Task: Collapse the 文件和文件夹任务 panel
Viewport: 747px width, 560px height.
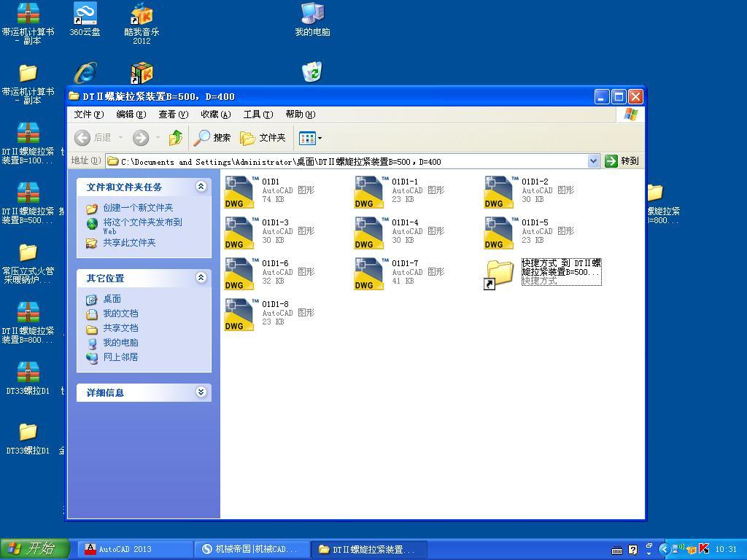Action: point(201,186)
